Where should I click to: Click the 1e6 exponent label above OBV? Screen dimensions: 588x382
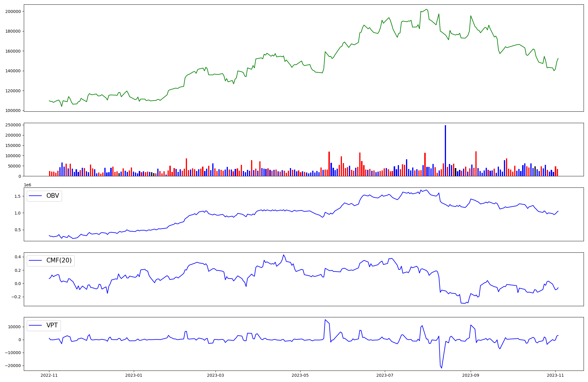coord(27,185)
